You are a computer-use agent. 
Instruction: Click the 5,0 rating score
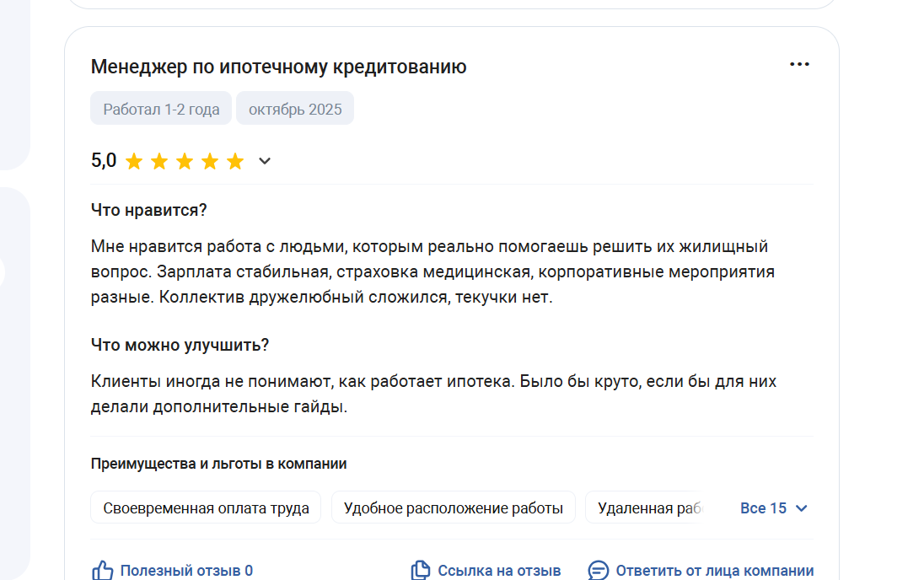104,160
